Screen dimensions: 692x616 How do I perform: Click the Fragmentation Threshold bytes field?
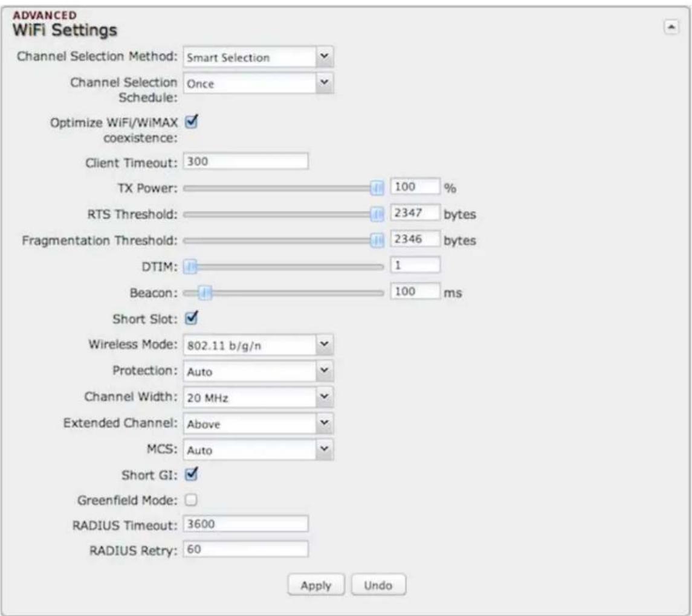(415, 239)
